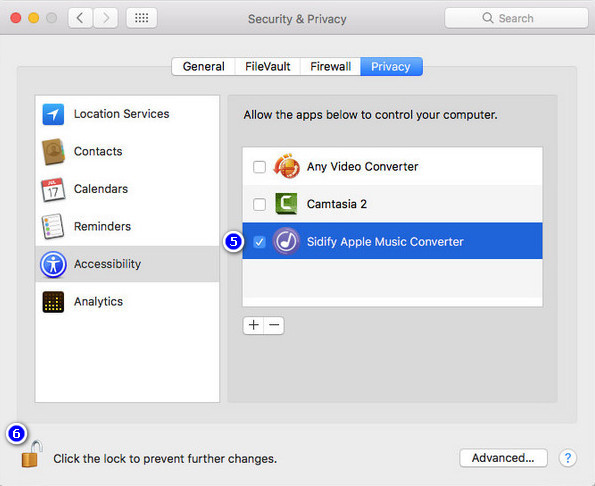Close the Security & Privacy window

tap(16, 18)
